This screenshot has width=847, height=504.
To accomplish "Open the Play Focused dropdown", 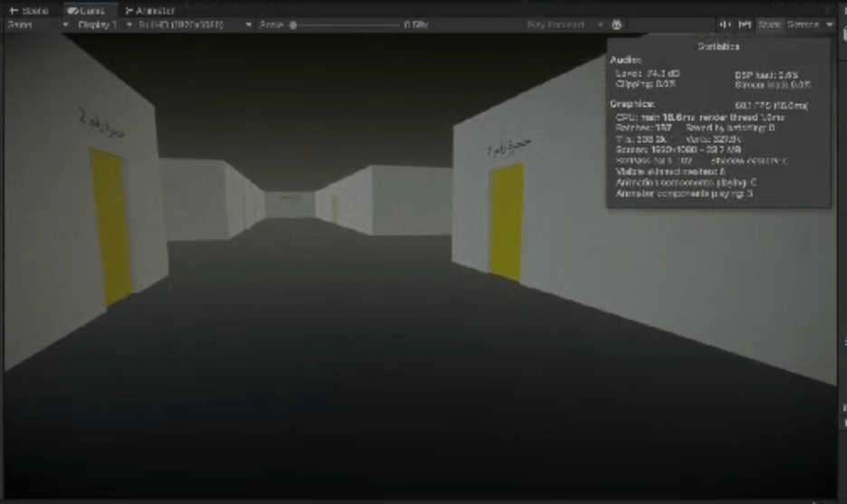I will [x=565, y=24].
